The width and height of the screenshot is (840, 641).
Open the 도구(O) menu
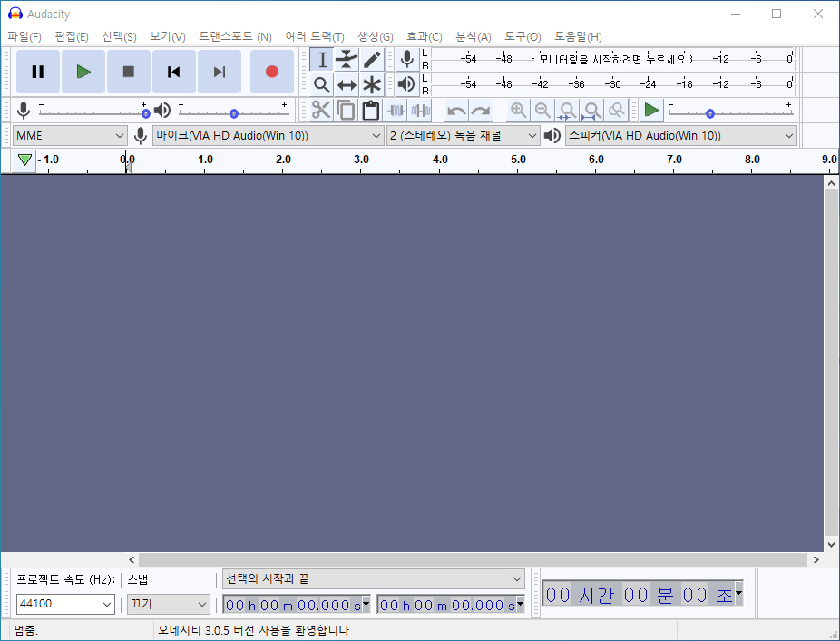[x=523, y=36]
